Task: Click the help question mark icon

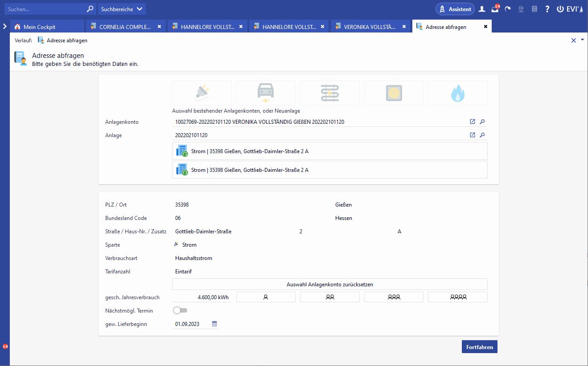Action: point(547,9)
